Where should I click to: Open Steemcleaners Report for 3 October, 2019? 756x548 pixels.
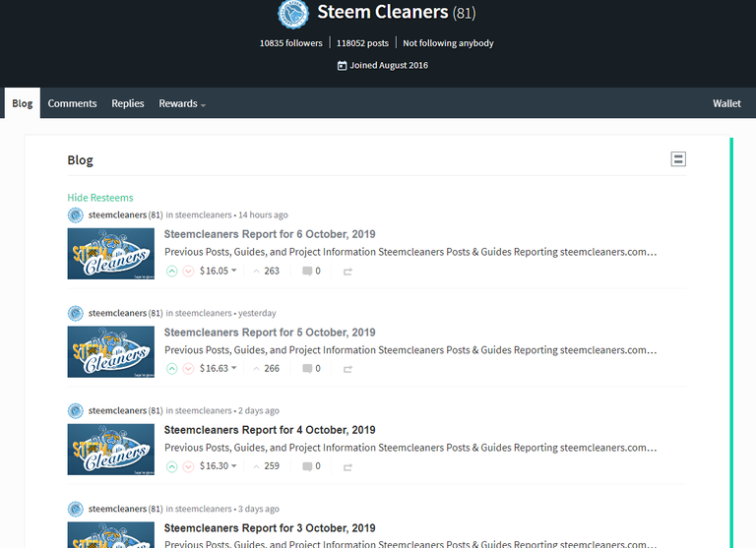pyautogui.click(x=270, y=528)
